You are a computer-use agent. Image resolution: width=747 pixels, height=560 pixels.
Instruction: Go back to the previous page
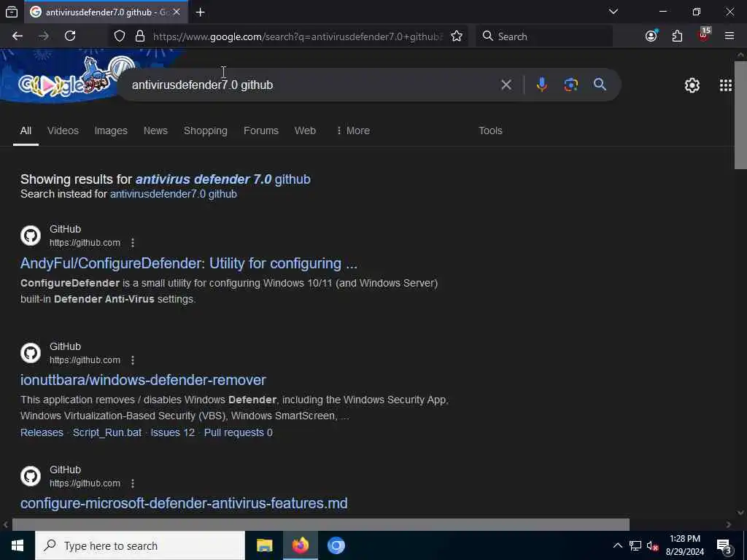click(x=18, y=36)
